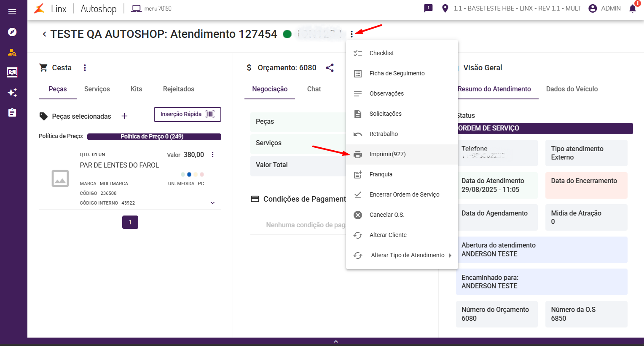Click the notification bell icon
Viewport: 644px width, 346px height.
point(633,8)
